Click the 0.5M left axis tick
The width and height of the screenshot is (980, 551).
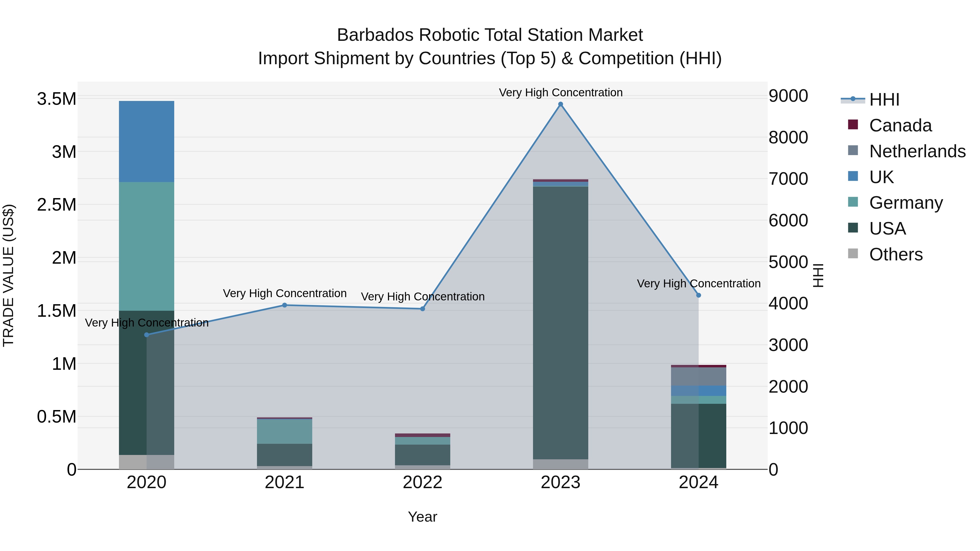click(x=57, y=417)
